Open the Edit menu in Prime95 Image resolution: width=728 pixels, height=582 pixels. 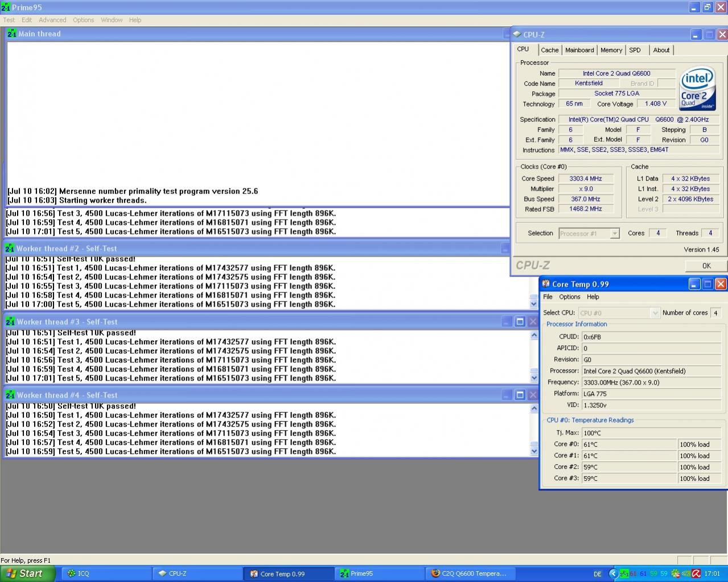point(27,20)
